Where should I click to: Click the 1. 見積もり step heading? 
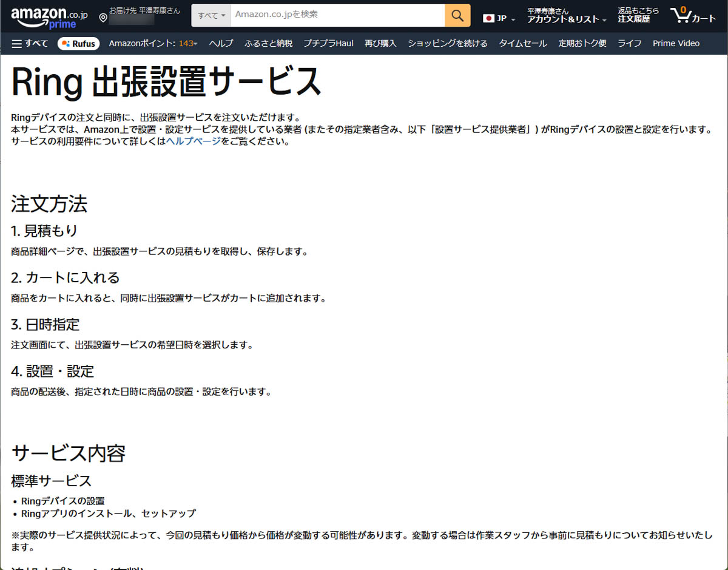[44, 231]
